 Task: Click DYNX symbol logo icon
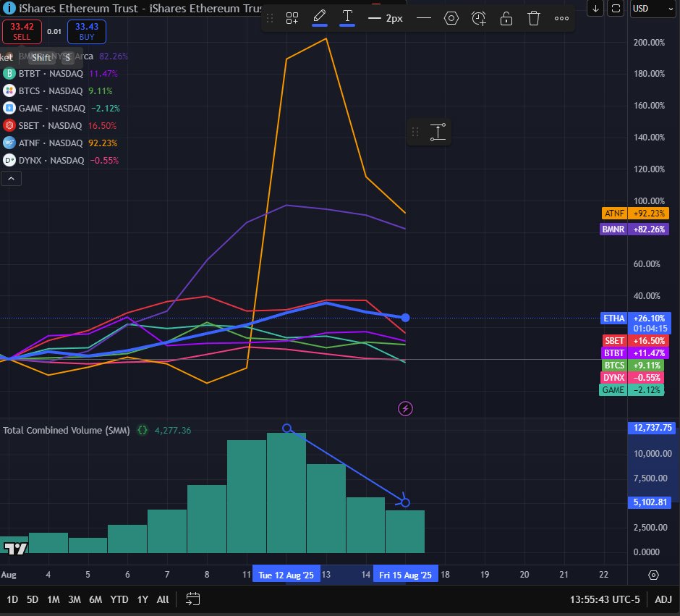(x=9, y=161)
